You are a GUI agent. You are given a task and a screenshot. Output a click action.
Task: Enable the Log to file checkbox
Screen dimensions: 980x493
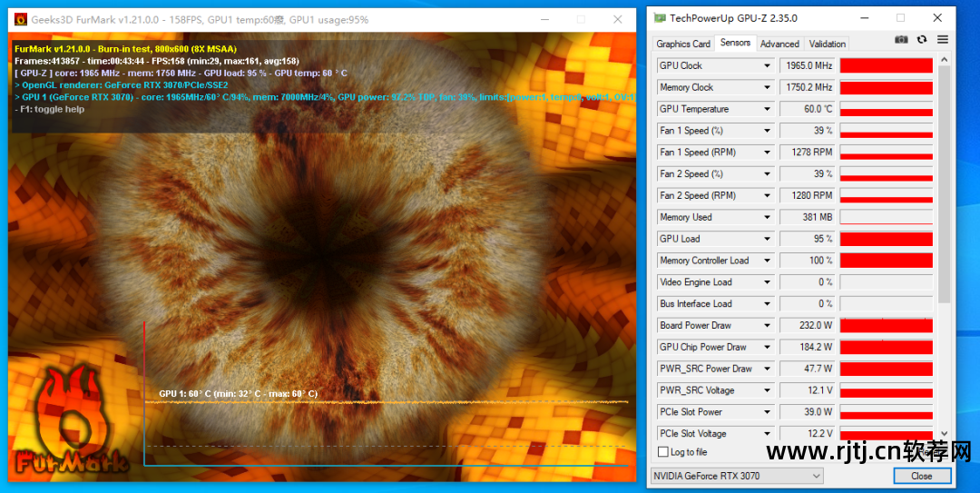(x=663, y=452)
